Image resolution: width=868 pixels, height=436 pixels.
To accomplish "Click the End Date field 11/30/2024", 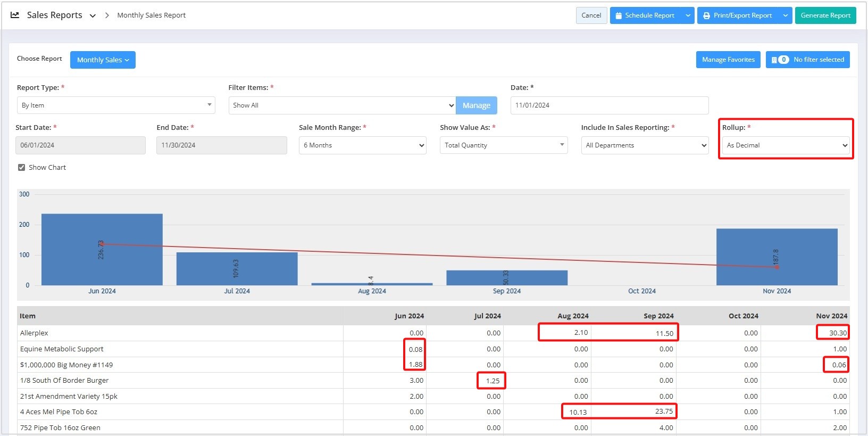I will point(222,145).
